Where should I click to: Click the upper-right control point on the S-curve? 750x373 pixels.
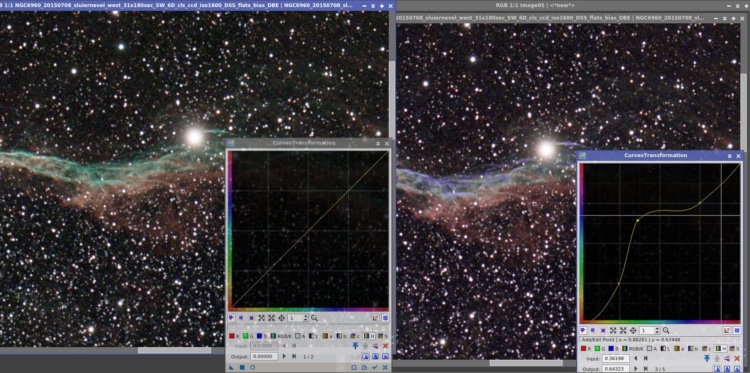[x=700, y=203]
